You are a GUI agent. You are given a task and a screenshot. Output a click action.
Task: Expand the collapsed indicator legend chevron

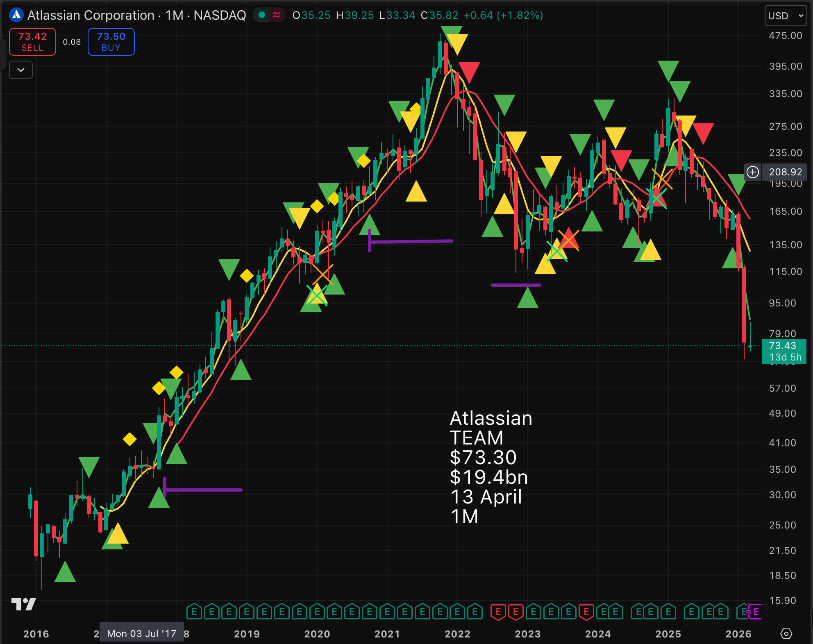(21, 70)
